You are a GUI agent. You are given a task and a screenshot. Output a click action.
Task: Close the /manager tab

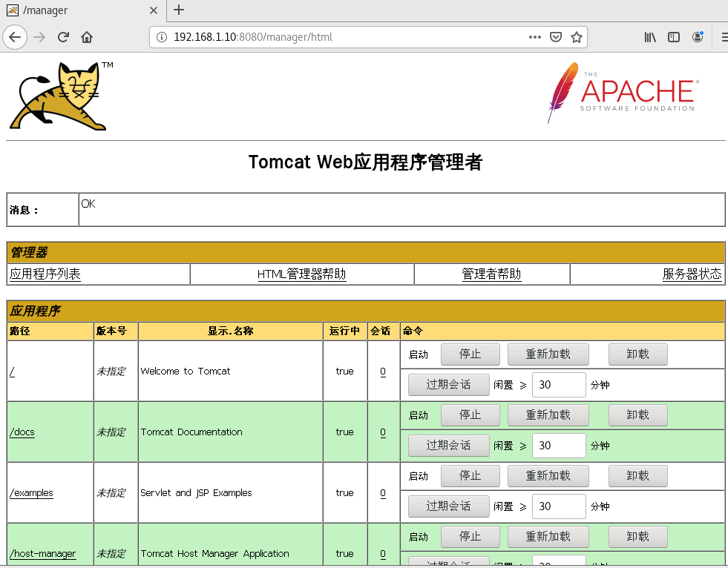click(154, 10)
